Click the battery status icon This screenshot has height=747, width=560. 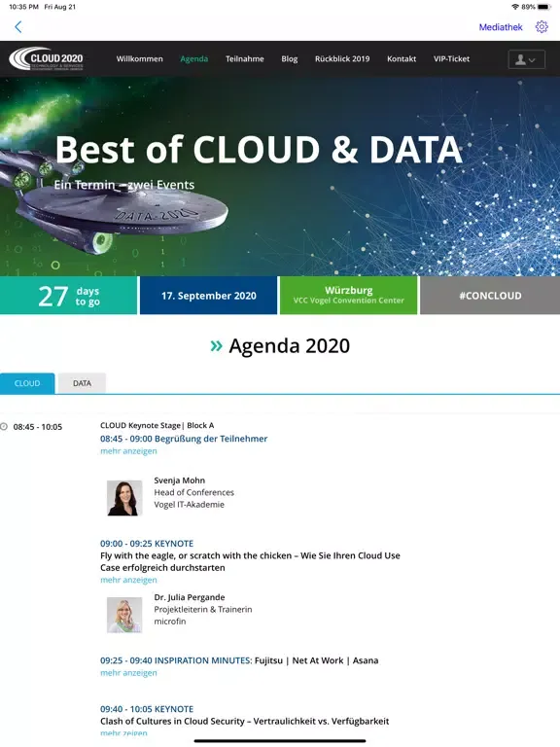pyautogui.click(x=544, y=7)
